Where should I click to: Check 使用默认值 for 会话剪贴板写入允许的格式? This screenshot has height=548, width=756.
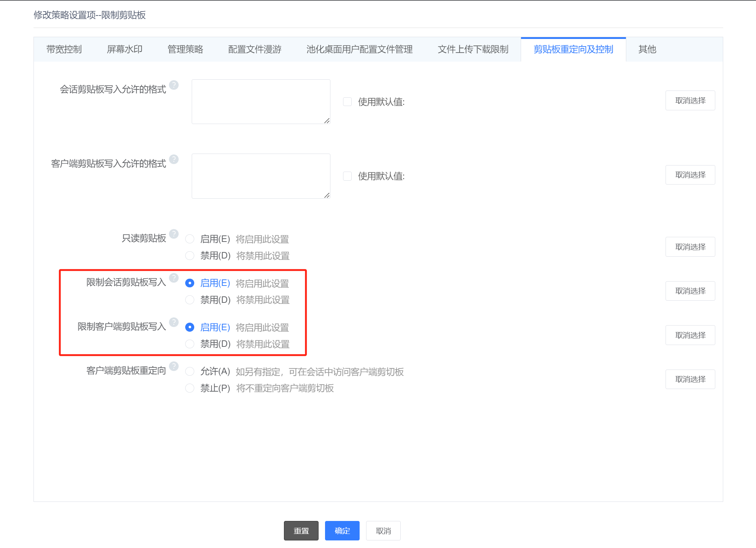[x=347, y=102]
